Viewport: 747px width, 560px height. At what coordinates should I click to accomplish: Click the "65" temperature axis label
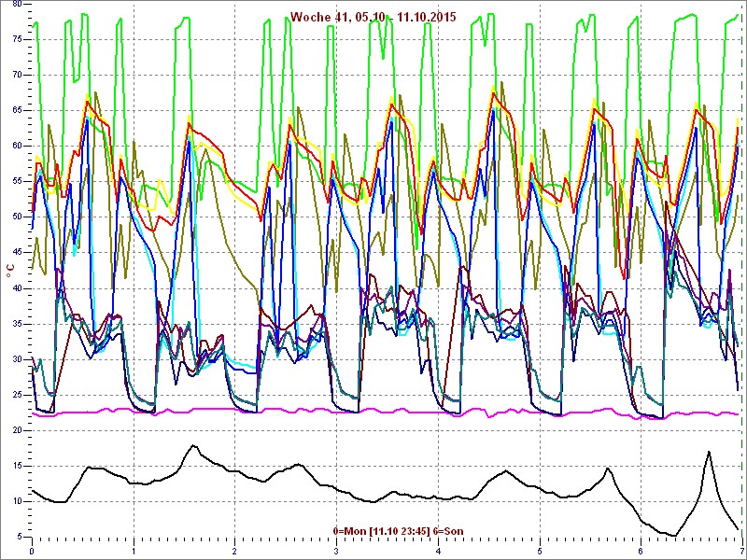point(17,110)
